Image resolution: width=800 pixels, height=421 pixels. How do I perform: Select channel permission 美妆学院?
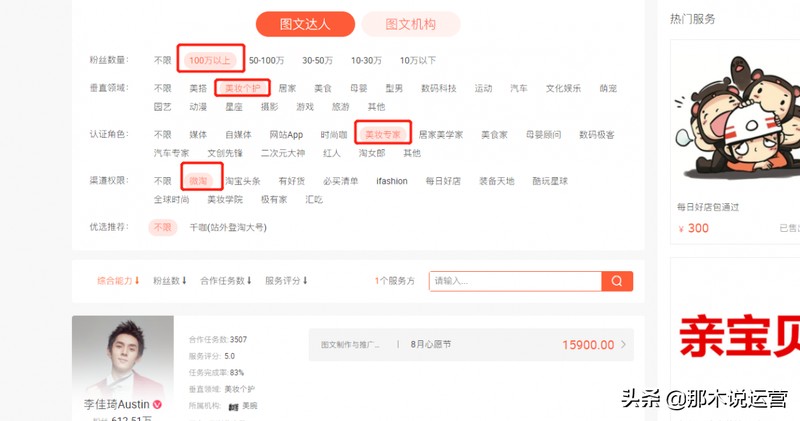click(225, 200)
